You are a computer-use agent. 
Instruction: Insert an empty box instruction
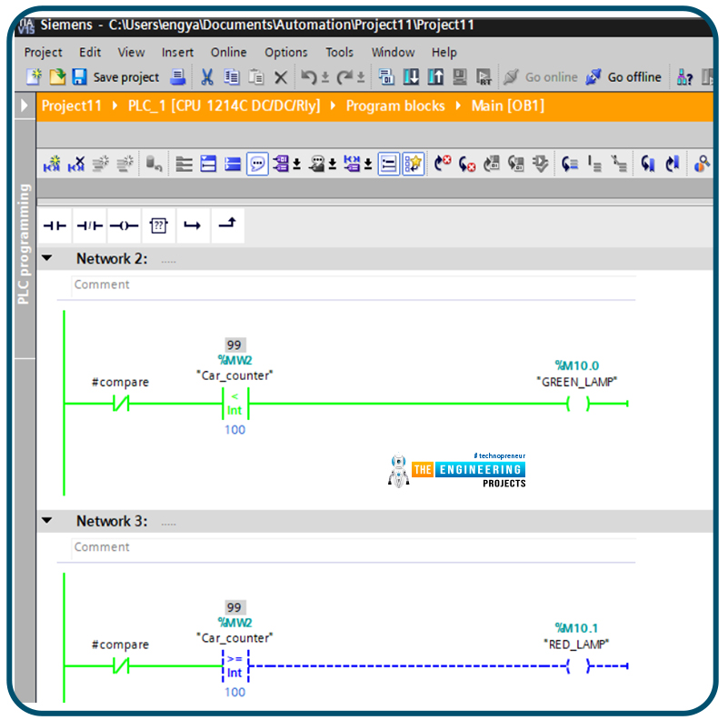[159, 225]
